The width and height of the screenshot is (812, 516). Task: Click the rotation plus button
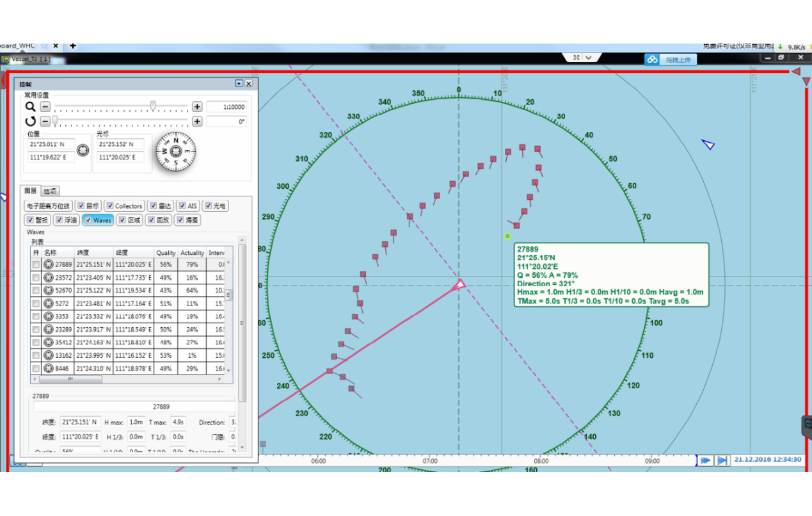197,121
